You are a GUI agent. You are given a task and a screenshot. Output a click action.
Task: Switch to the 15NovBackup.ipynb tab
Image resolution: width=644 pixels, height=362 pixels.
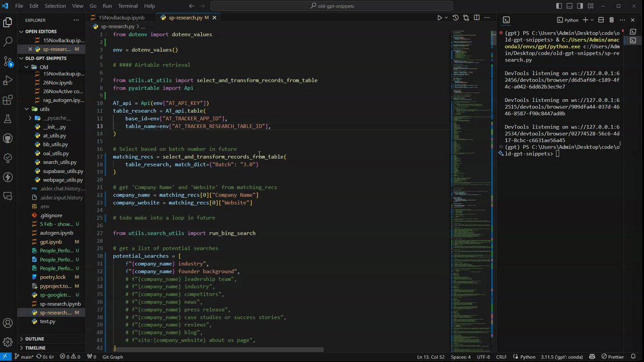tap(121, 18)
